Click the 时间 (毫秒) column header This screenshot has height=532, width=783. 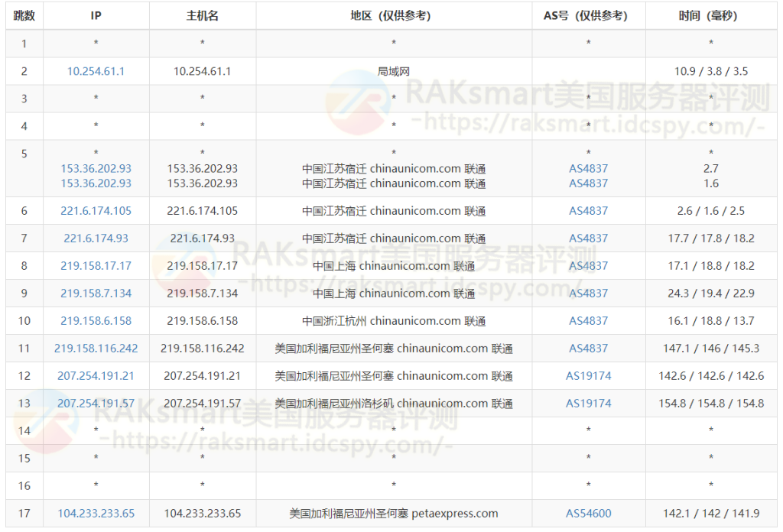[711, 16]
